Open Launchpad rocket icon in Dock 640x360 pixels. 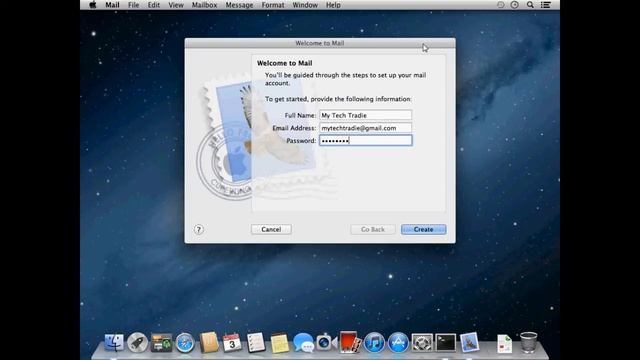point(138,342)
